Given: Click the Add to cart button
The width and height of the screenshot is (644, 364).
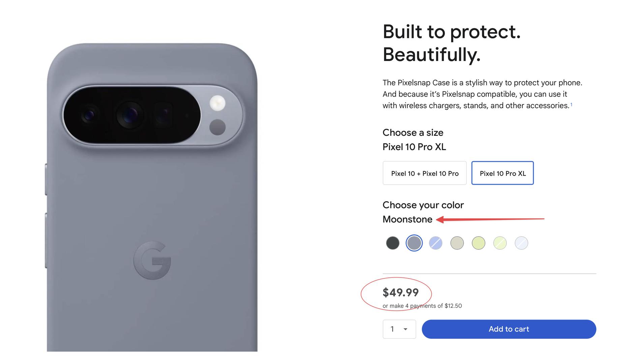Looking at the screenshot, I should click(509, 329).
